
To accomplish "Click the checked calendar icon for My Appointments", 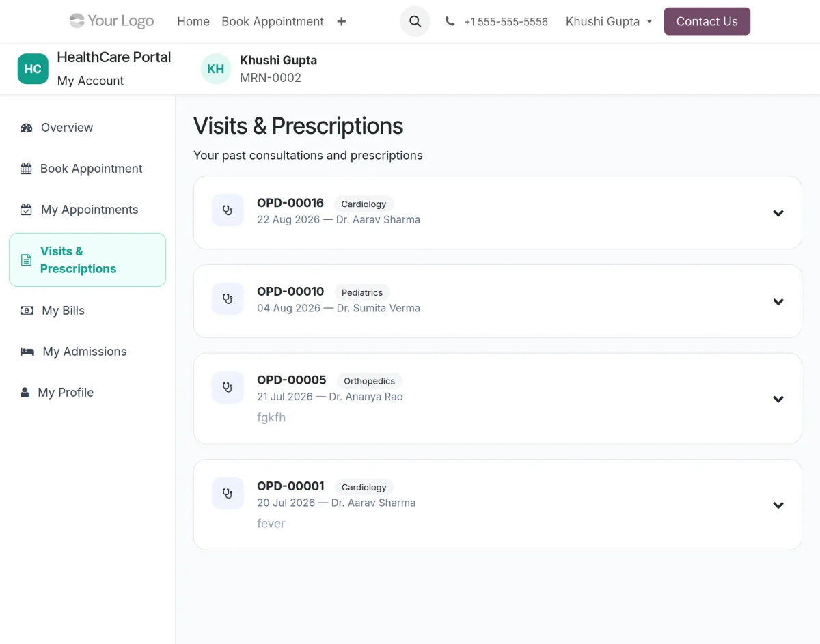I will [26, 210].
